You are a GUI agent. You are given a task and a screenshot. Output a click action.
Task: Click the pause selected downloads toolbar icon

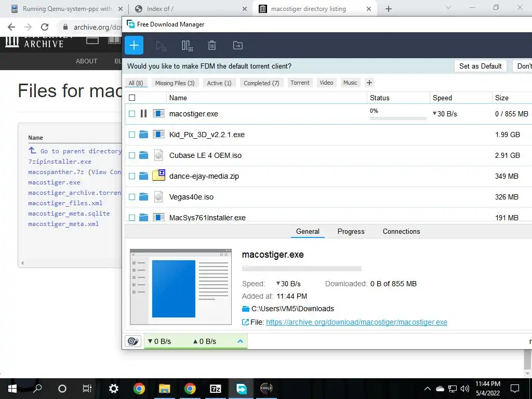[x=187, y=46]
